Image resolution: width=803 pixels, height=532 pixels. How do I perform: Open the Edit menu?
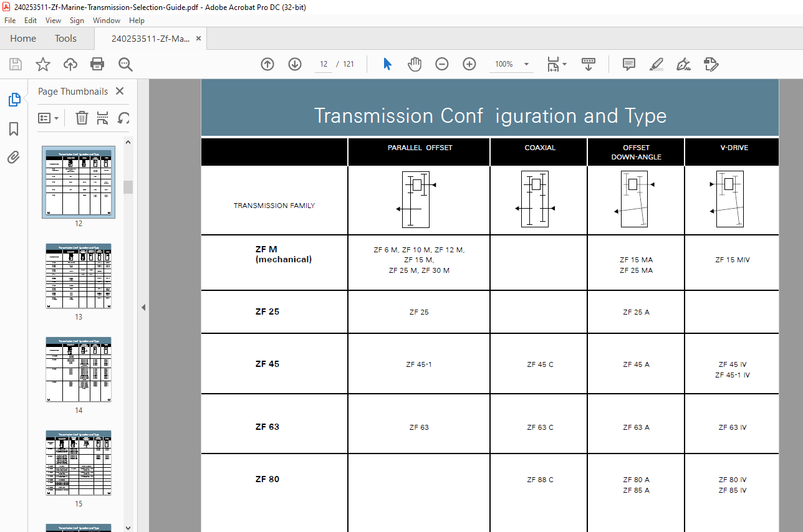coord(31,21)
